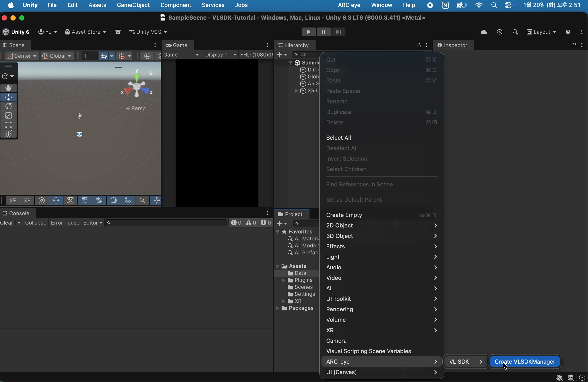Open Unity cloud services icon
The height and width of the screenshot is (382, 588).
click(x=484, y=32)
